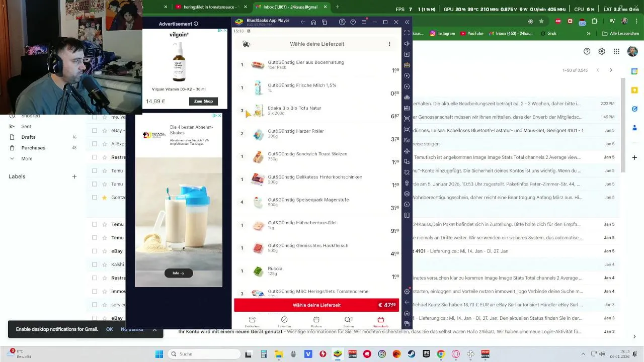The width and height of the screenshot is (644, 362).
Task: Select Gut&Günstig Gemischtes Hackfleisch item
Action: [317, 248]
